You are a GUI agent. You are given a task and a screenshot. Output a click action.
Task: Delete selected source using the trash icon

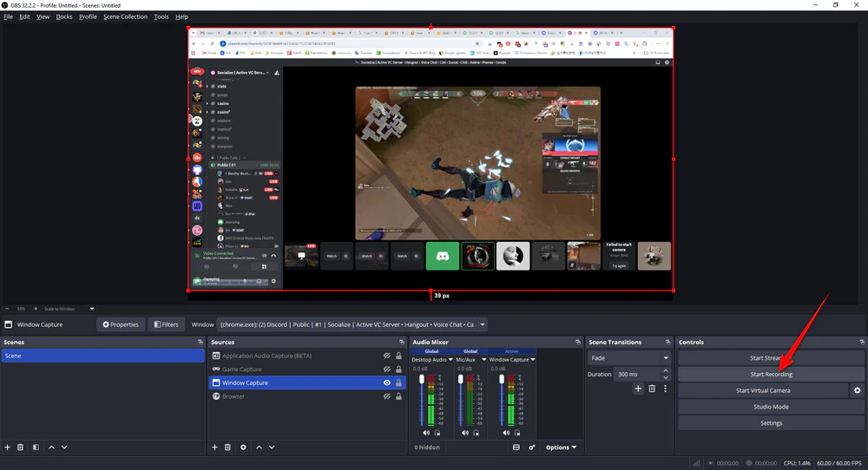[x=227, y=447]
